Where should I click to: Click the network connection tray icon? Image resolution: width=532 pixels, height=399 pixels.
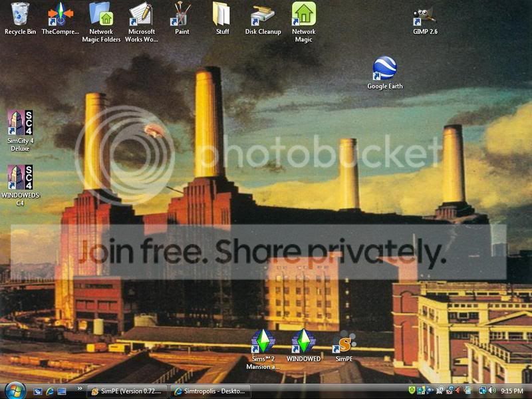483,390
